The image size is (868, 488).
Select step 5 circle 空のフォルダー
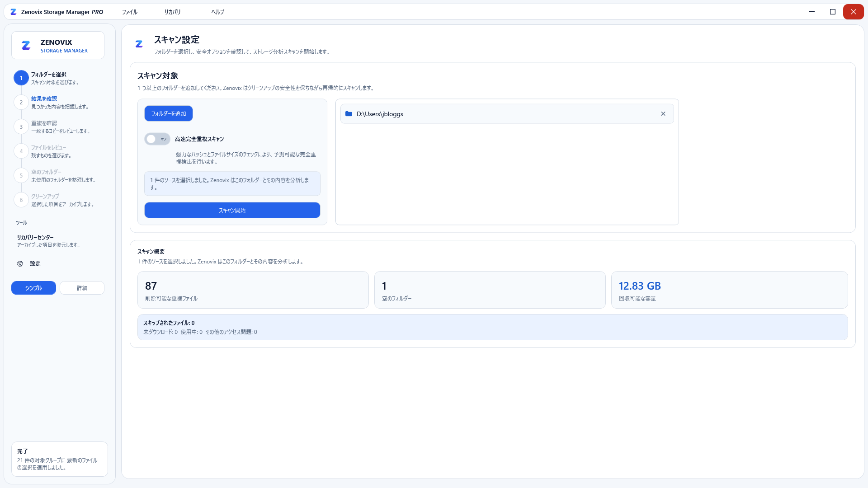click(x=21, y=176)
